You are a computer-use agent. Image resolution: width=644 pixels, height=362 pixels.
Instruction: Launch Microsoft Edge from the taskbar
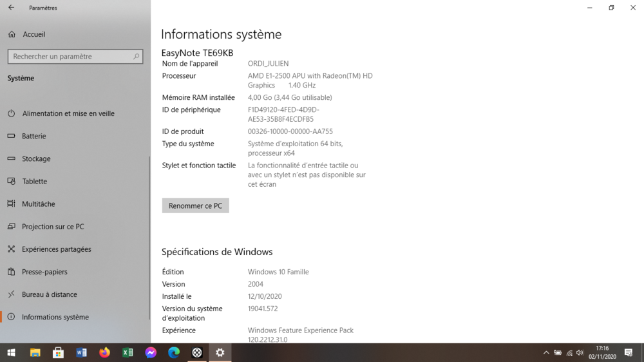click(x=174, y=352)
